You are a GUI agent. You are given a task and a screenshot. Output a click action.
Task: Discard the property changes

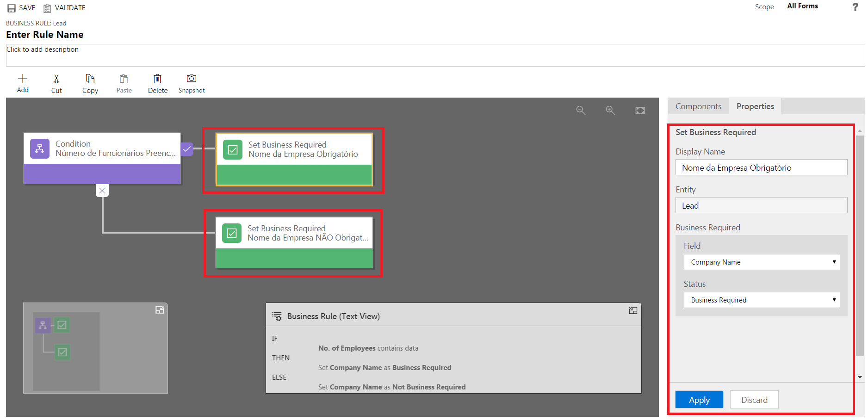coord(754,400)
